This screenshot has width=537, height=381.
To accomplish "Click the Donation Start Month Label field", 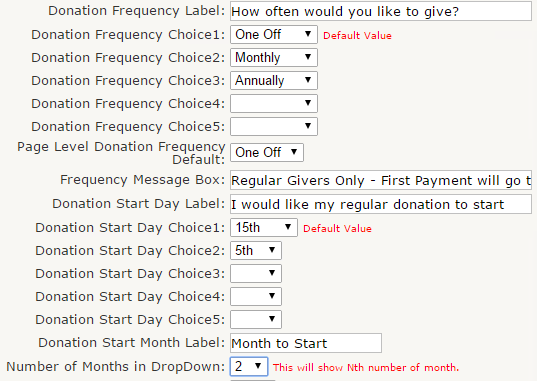I will pos(306,343).
